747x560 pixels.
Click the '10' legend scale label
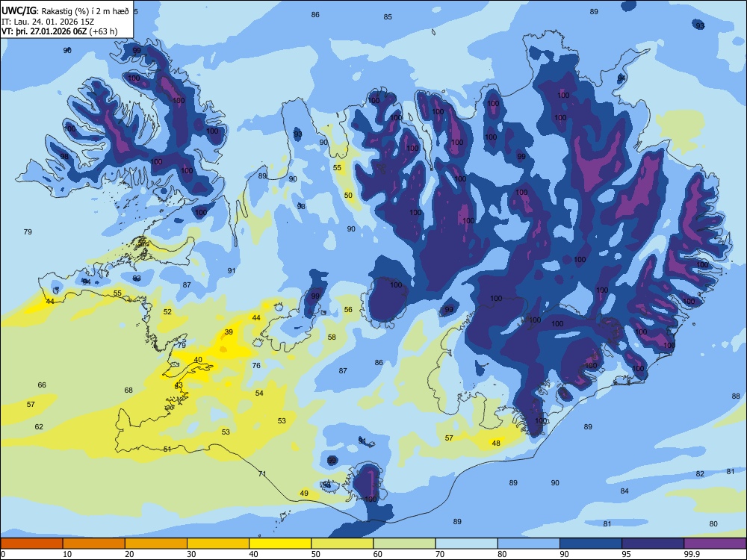click(x=67, y=554)
